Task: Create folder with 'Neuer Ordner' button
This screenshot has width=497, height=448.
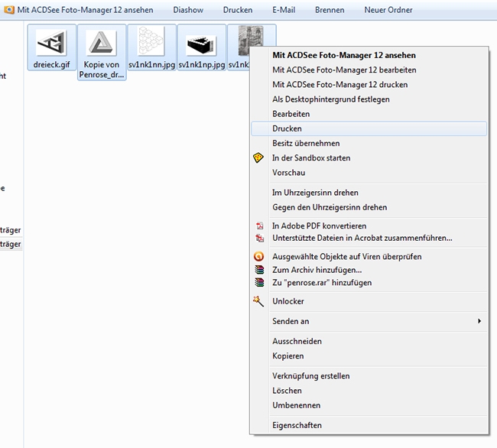Action: [x=388, y=10]
